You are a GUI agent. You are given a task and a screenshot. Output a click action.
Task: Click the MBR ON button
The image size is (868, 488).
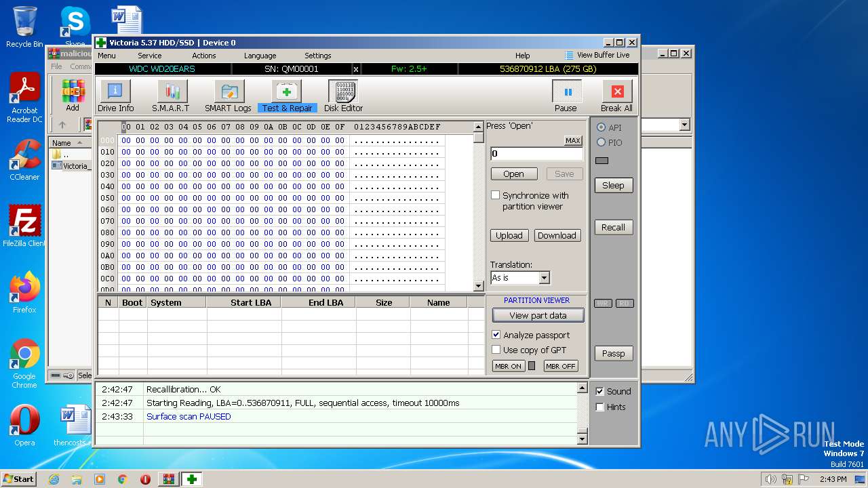[x=508, y=366]
